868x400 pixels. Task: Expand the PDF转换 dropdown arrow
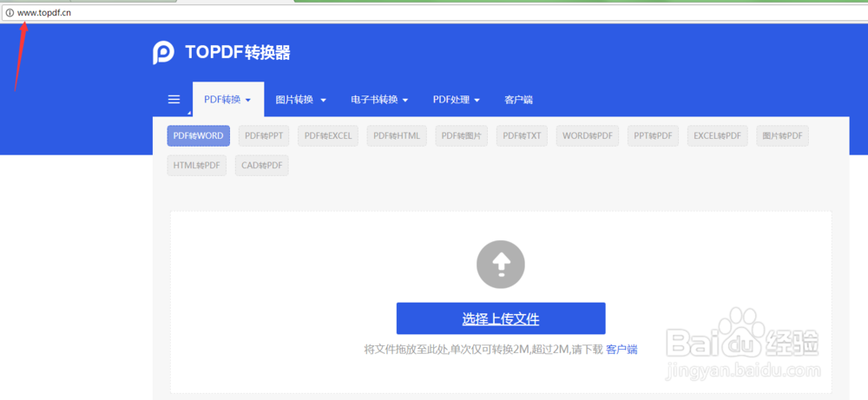248,100
